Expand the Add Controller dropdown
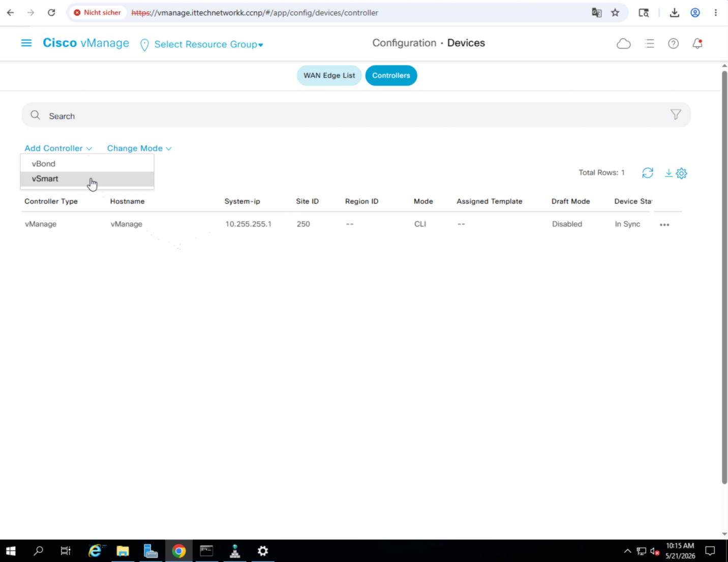Viewport: 728px width, 562px height. tap(58, 149)
